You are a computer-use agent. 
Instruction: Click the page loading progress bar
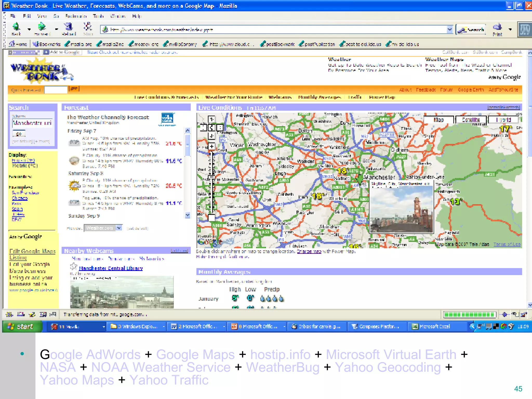pos(470,315)
